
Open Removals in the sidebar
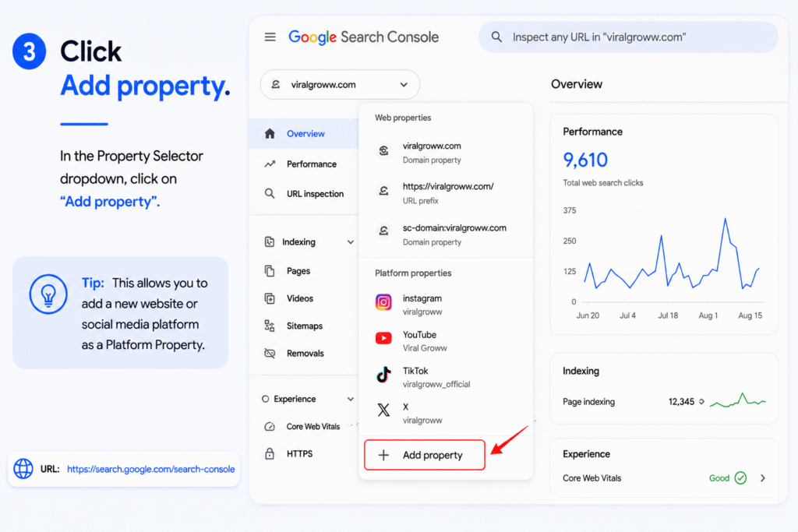[x=304, y=354]
